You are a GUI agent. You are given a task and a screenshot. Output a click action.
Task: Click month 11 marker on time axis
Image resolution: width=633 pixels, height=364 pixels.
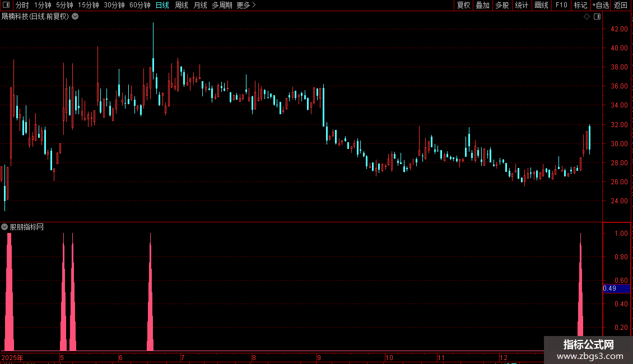coord(441,357)
